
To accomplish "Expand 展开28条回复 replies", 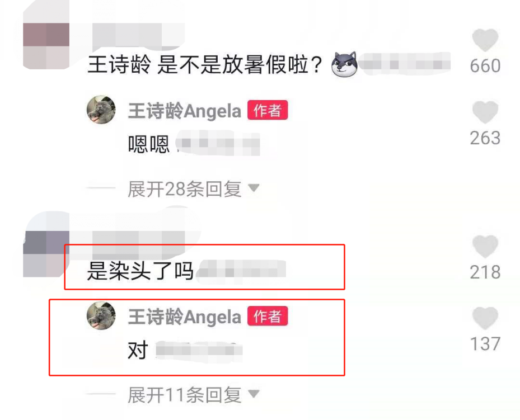I will coord(184,189).
